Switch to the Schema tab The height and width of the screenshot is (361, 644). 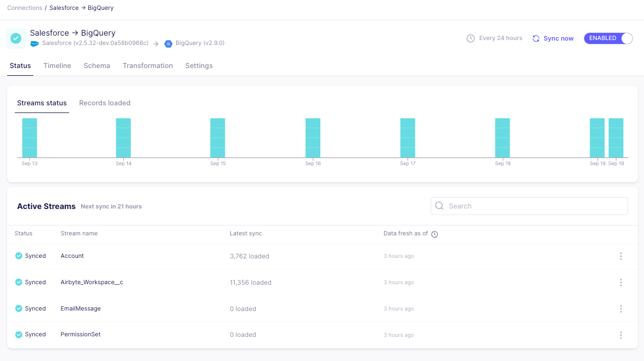pyautogui.click(x=97, y=65)
